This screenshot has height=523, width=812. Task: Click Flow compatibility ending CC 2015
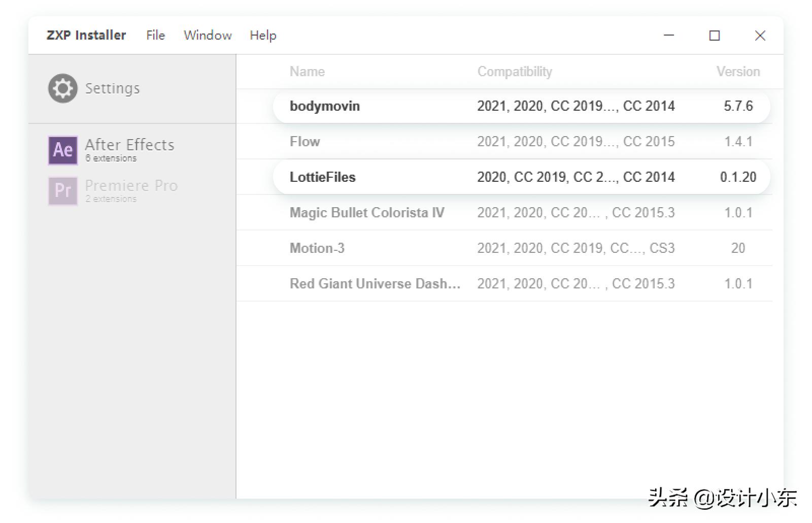point(576,142)
